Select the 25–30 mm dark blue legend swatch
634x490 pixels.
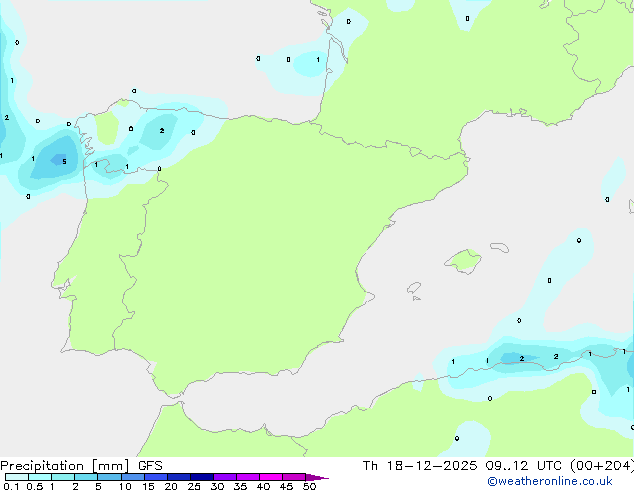point(202,477)
